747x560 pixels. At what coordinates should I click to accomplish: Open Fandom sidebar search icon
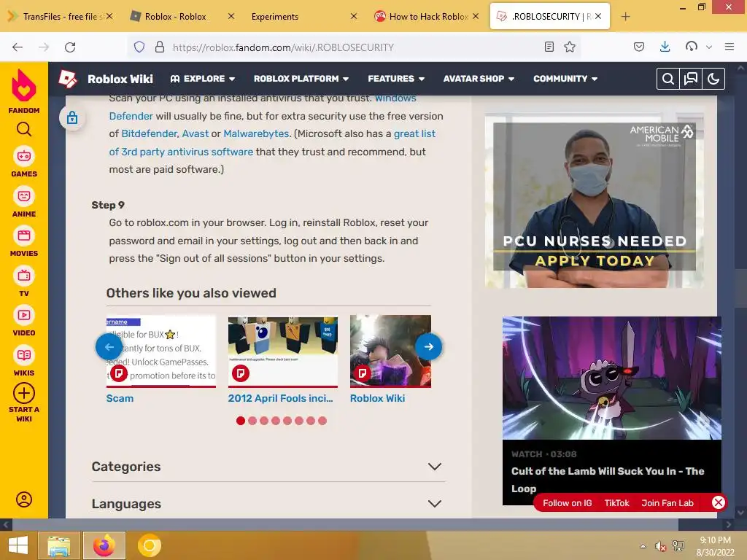24,129
